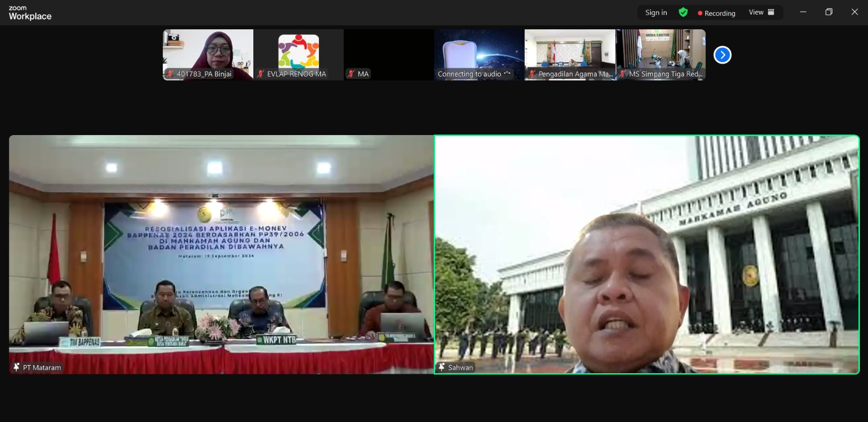Click the Sahwan name label

(461, 367)
